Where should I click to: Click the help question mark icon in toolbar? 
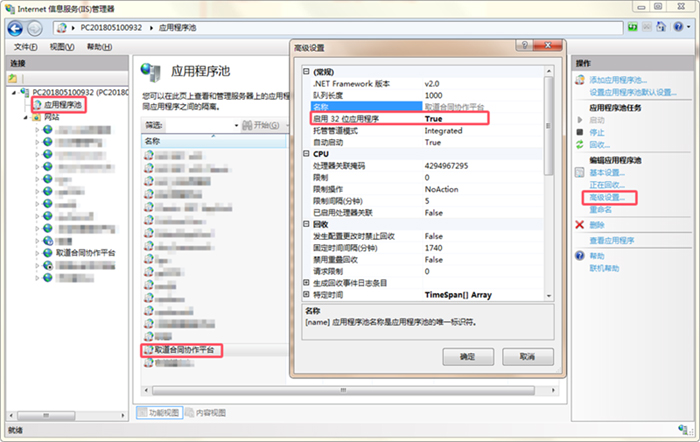pyautogui.click(x=678, y=27)
